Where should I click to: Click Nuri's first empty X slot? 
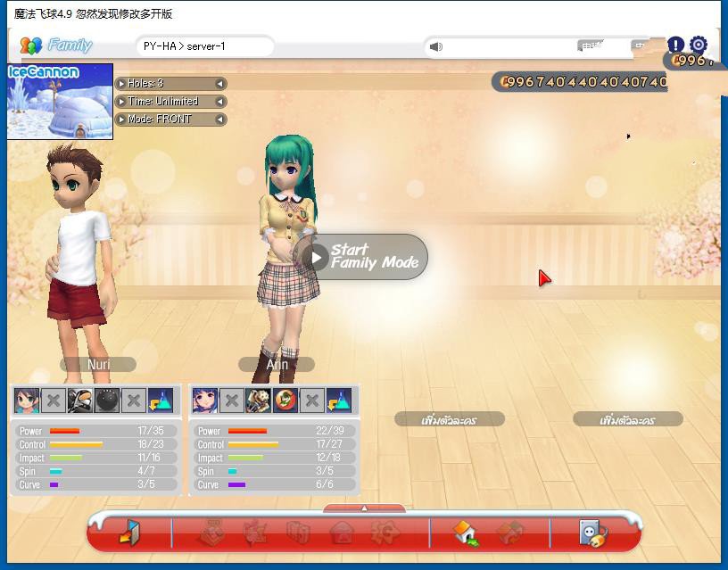(x=54, y=401)
